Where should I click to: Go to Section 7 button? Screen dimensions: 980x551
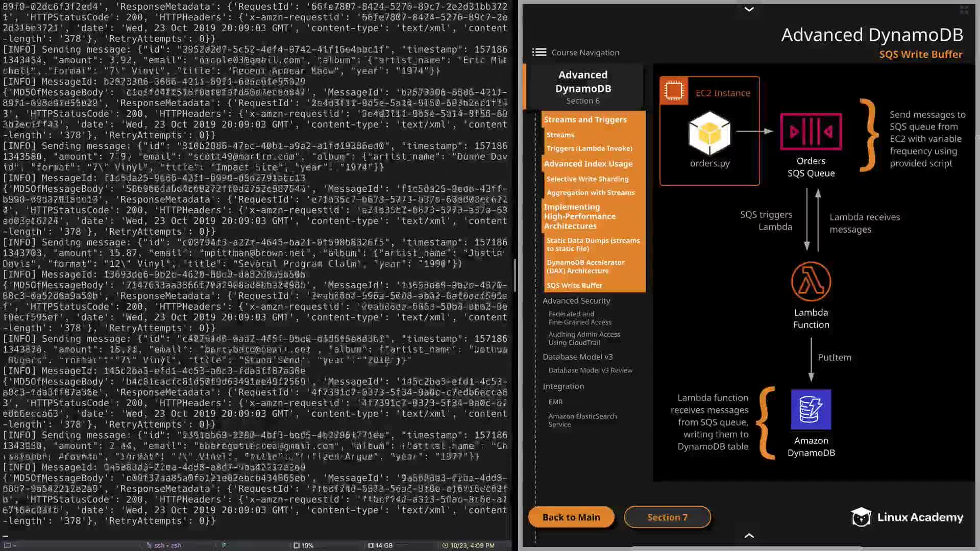(667, 517)
